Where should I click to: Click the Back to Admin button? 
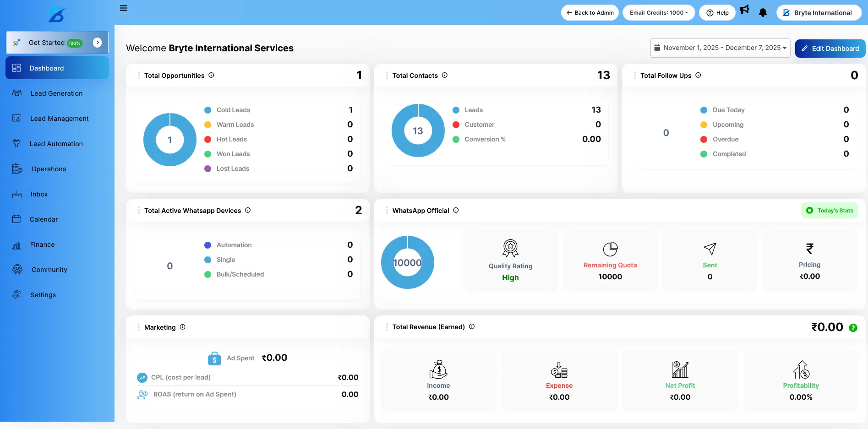590,13
